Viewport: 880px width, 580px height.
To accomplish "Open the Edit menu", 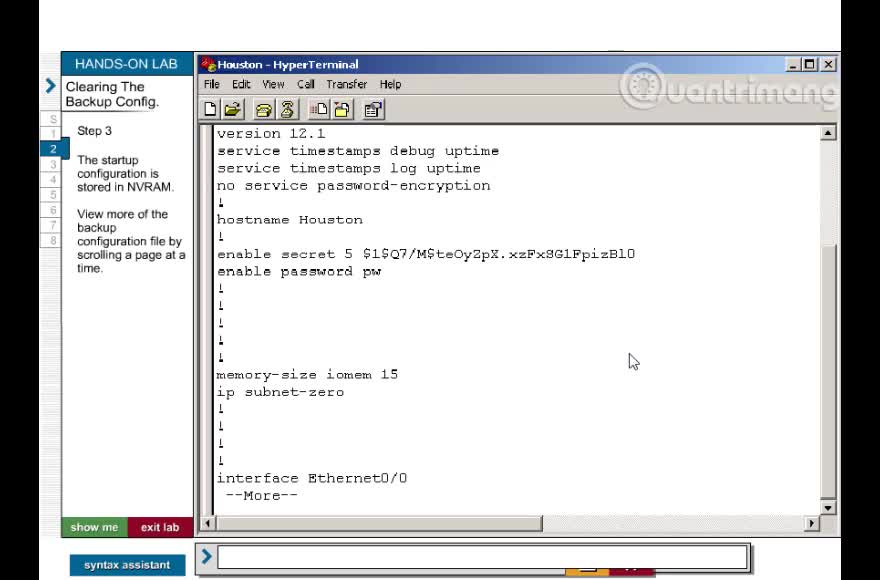I will click(x=241, y=84).
